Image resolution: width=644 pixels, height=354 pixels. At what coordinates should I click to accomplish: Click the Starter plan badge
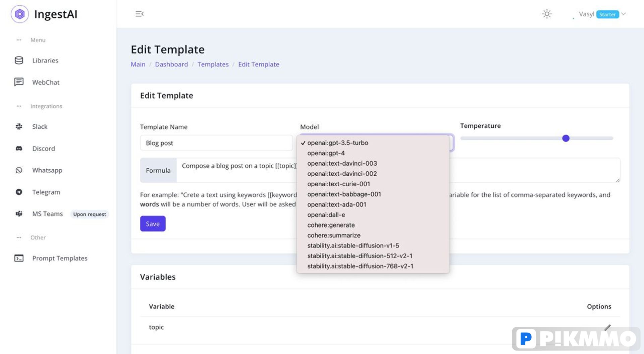[607, 14]
